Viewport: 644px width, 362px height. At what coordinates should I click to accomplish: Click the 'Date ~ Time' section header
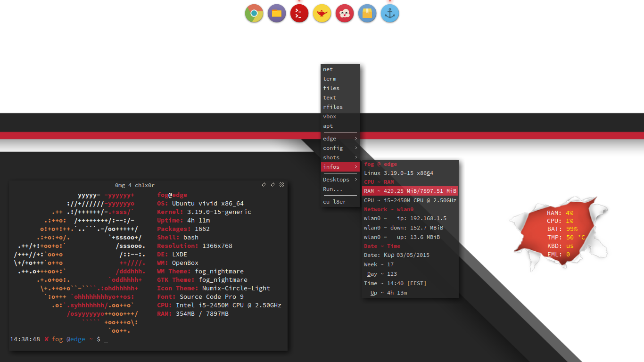[410, 246]
